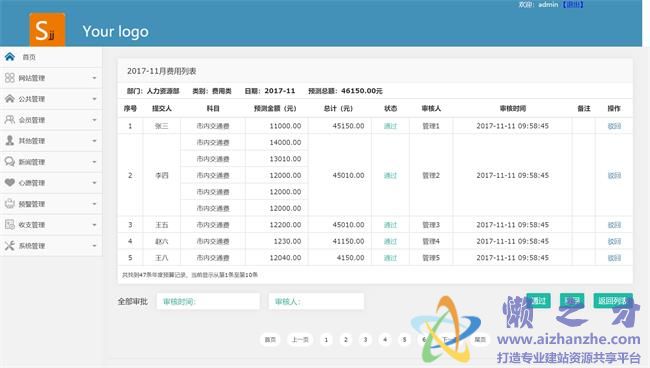Expand the 网站管理 menu arrow
Screen dimensions: 650x368
coord(94,78)
